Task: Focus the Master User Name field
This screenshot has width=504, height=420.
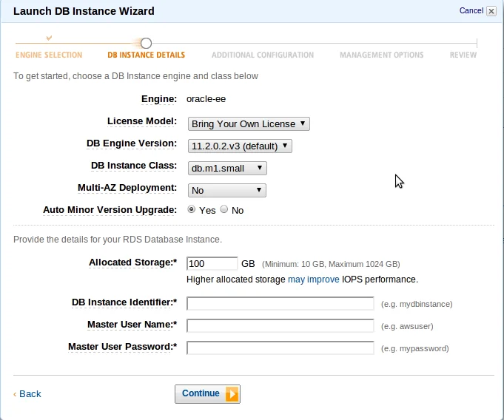Action: [280, 325]
